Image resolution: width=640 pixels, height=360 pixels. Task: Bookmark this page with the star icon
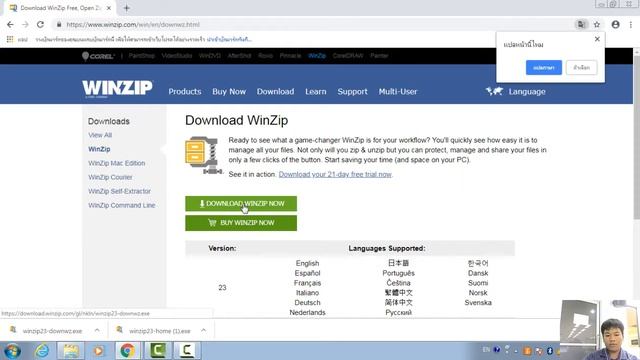(x=597, y=24)
